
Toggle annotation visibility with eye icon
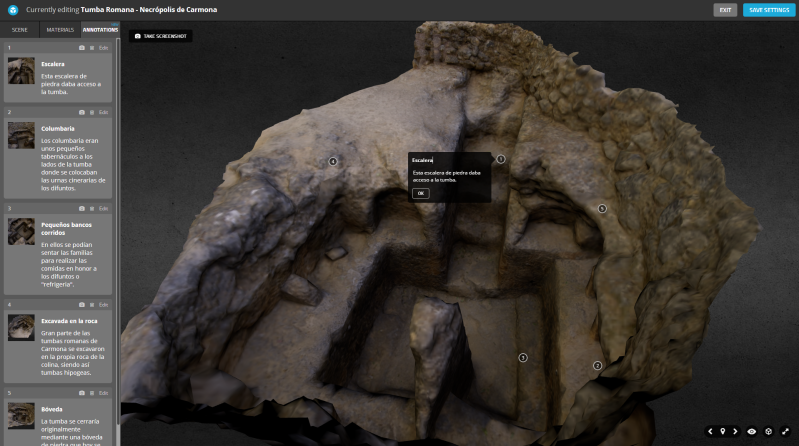click(x=752, y=431)
